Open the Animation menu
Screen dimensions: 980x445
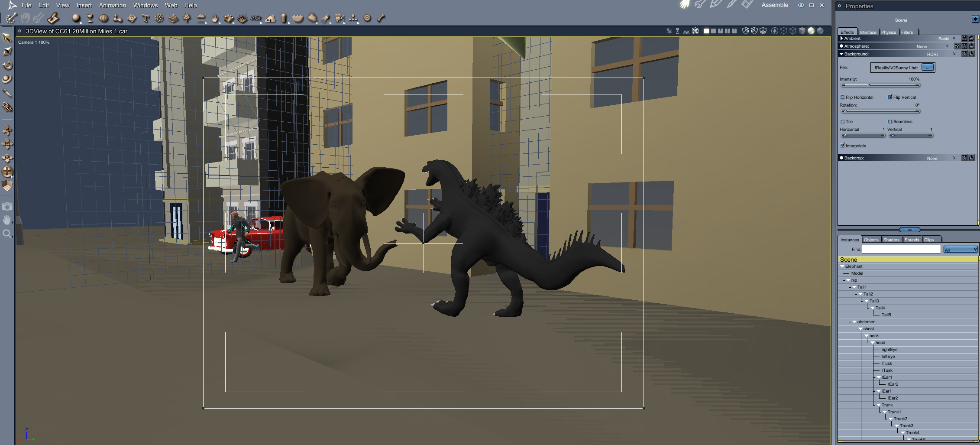point(113,5)
